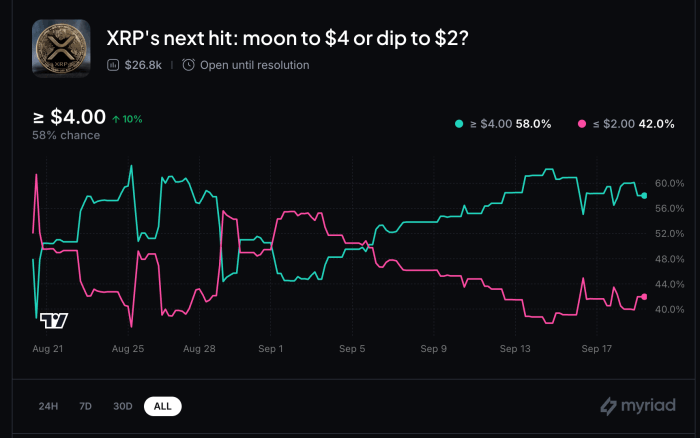Click the Open until resolution label
Image resolution: width=700 pixels, height=438 pixels.
point(254,65)
